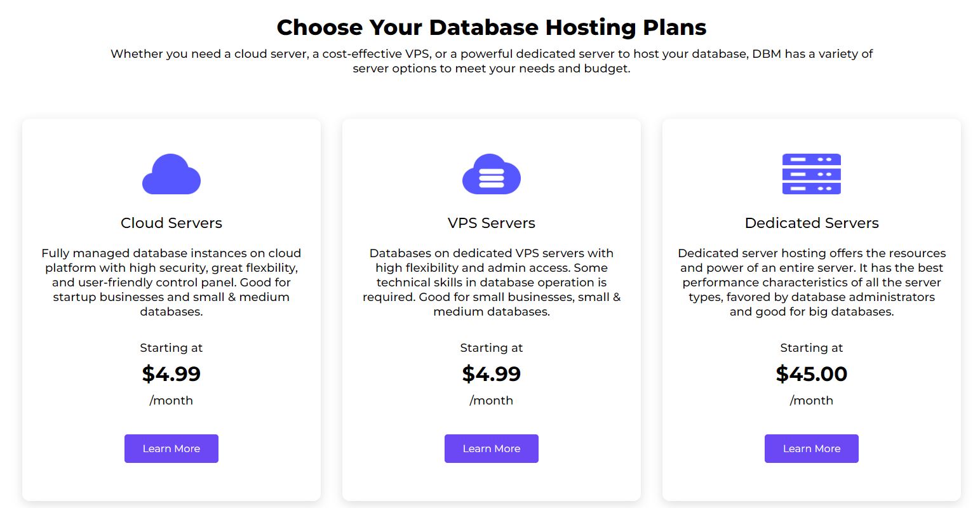Click the VPS Servers plan title
980x508 pixels.
(492, 223)
